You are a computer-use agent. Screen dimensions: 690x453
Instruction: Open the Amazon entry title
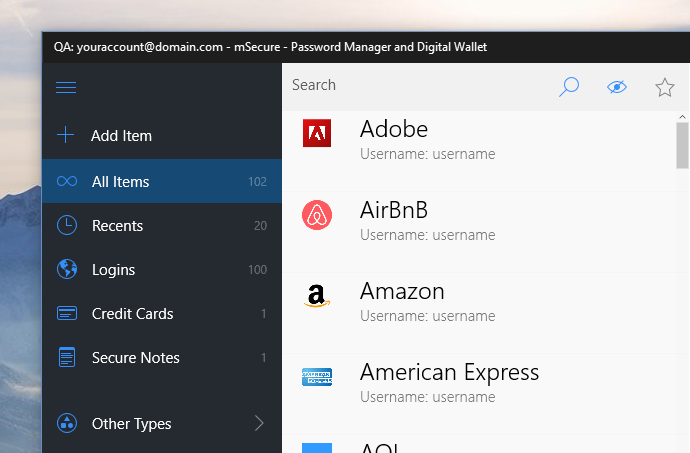pos(402,291)
